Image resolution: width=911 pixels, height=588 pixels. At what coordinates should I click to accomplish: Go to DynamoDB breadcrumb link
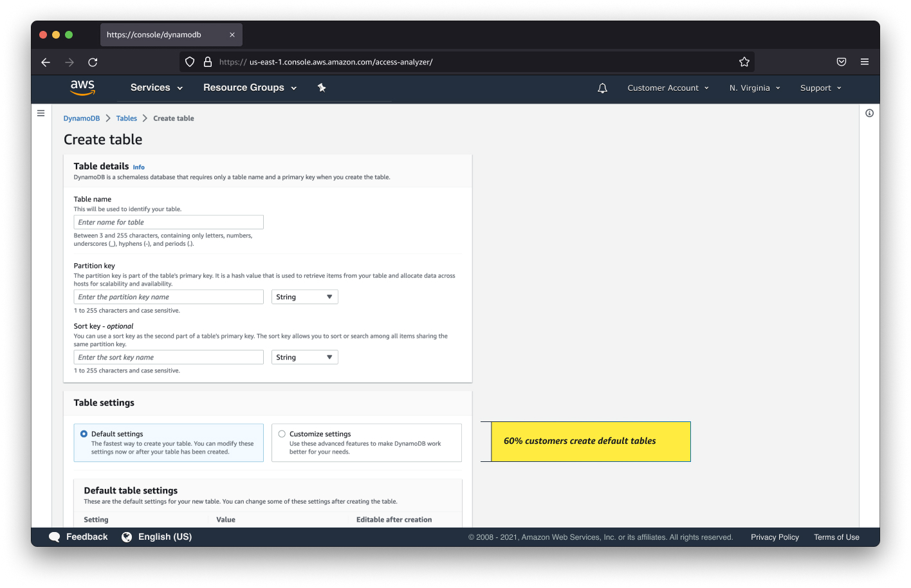[x=82, y=118]
